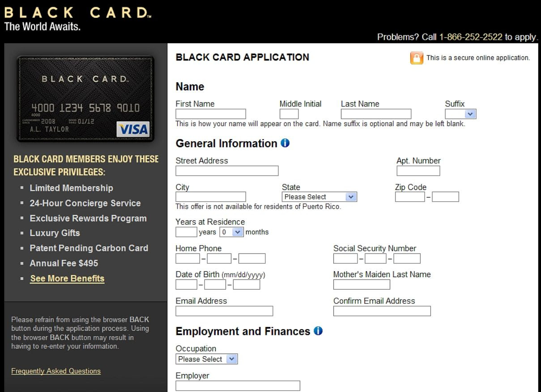This screenshot has height=392, width=541.
Task: Click the middle Social Security Number box
Action: tap(375, 258)
